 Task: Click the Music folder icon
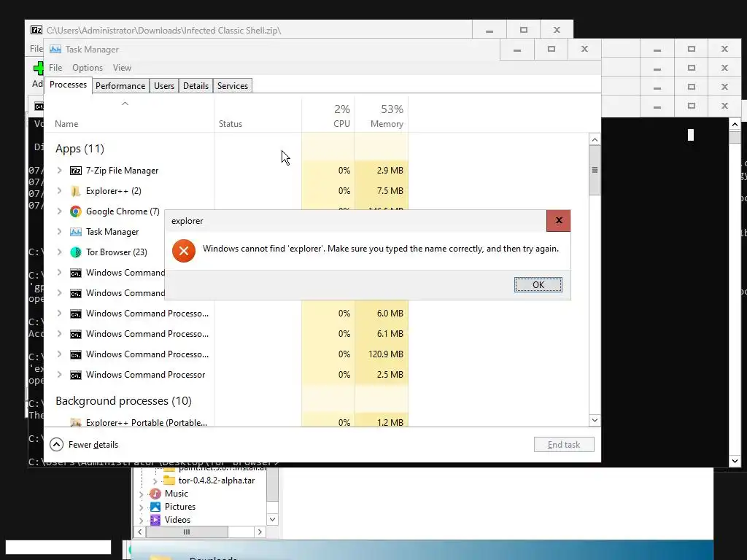click(155, 494)
